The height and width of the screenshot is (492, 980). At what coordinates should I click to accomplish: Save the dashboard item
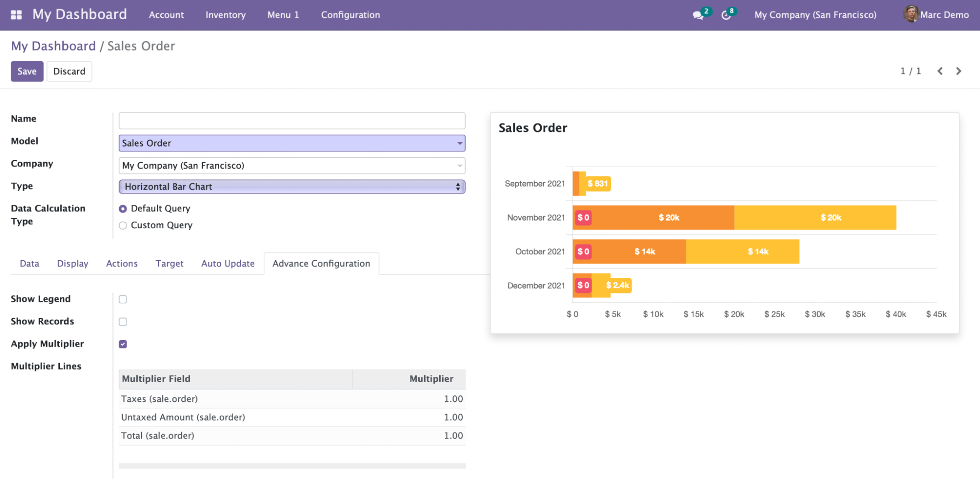(x=27, y=72)
